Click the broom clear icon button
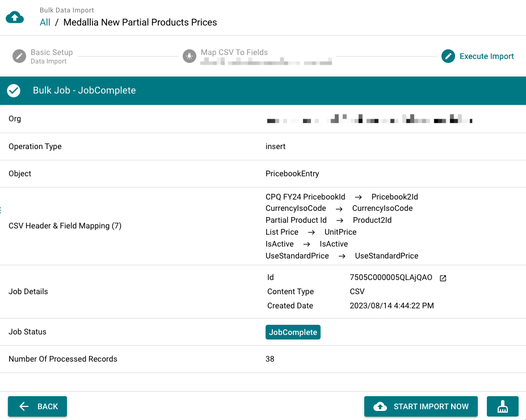Viewport: 526px width, 420px height. (x=503, y=406)
